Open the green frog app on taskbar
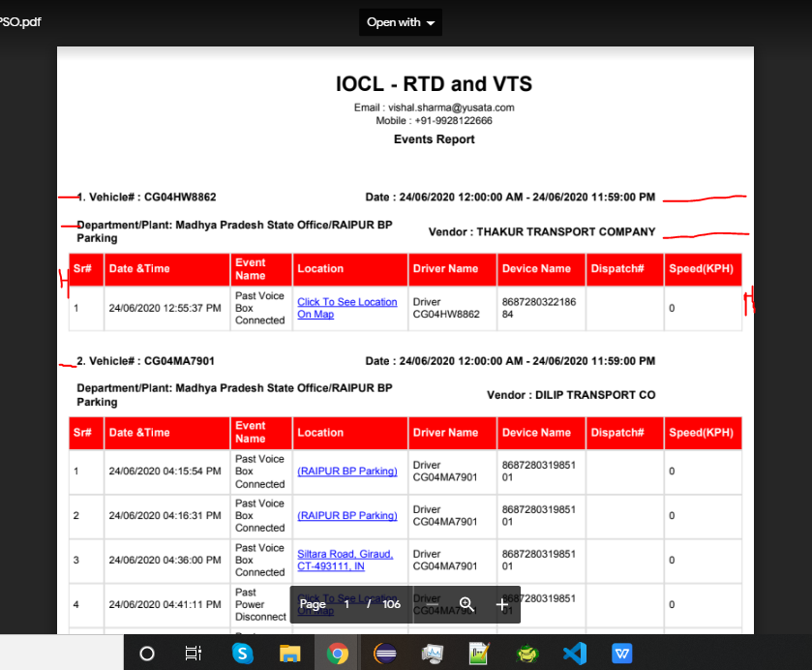 pyautogui.click(x=527, y=654)
